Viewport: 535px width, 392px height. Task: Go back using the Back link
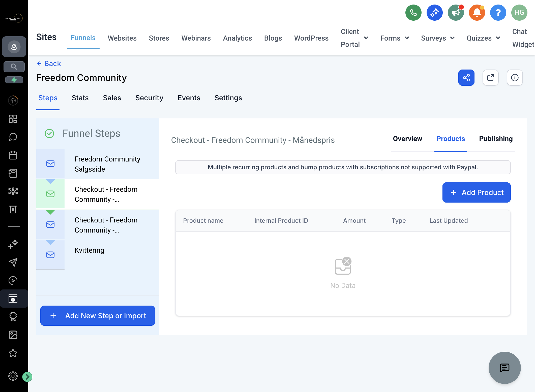pyautogui.click(x=49, y=63)
